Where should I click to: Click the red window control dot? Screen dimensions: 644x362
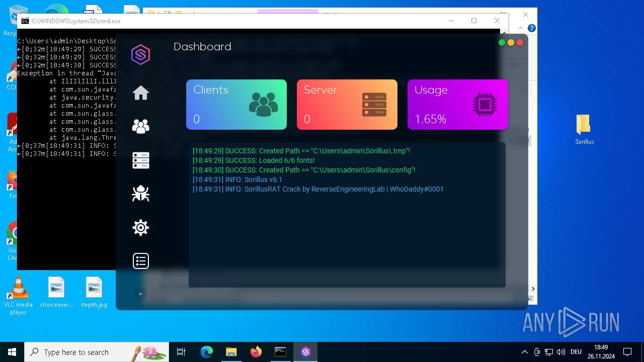[520, 43]
